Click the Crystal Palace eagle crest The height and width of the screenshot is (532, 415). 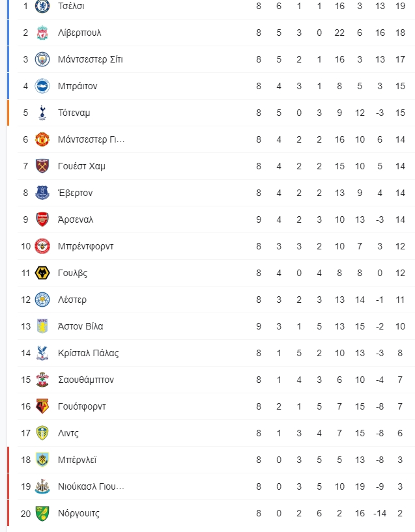point(42,353)
